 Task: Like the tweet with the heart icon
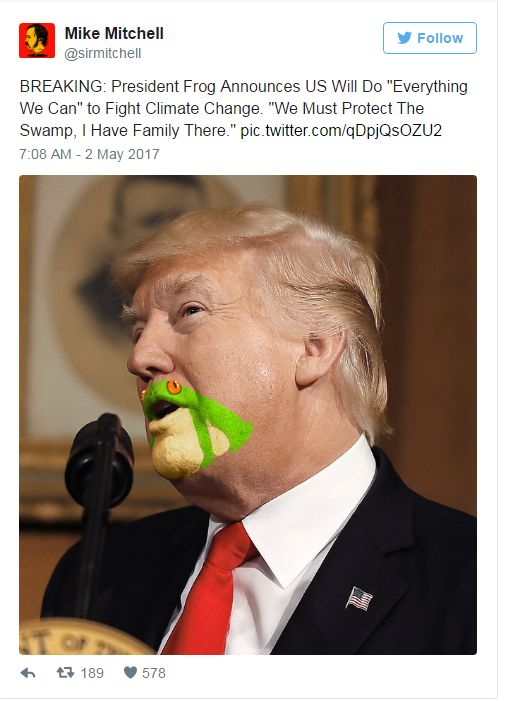[x=130, y=672]
